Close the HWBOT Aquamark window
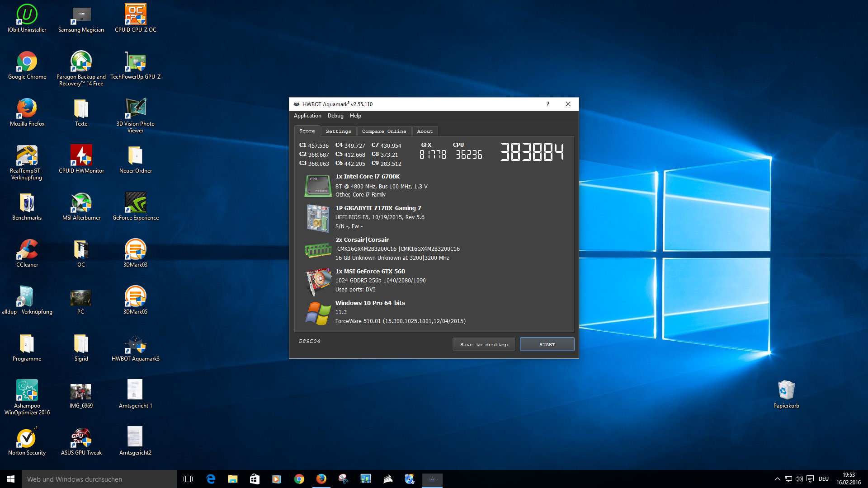Viewport: 868px width, 488px height. click(568, 104)
